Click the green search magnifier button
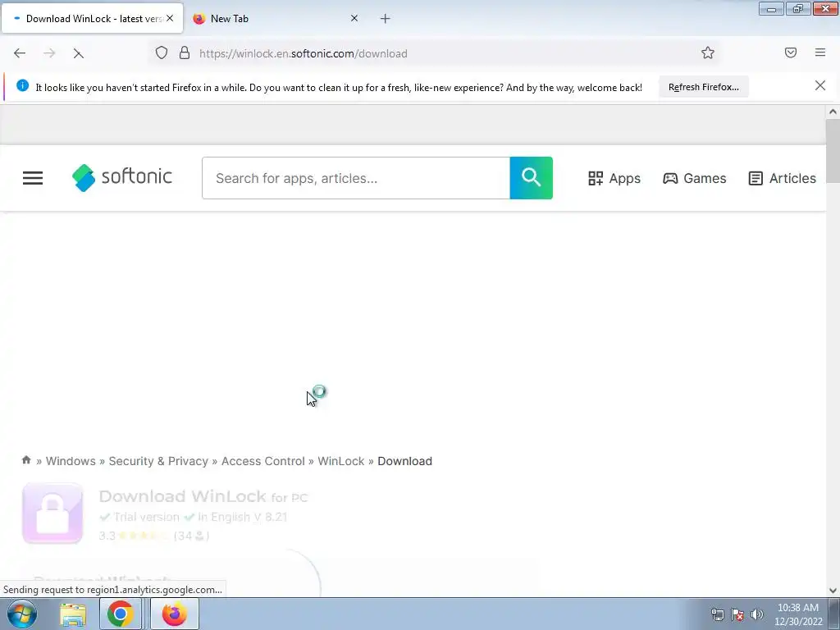The height and width of the screenshot is (630, 840). click(x=531, y=178)
